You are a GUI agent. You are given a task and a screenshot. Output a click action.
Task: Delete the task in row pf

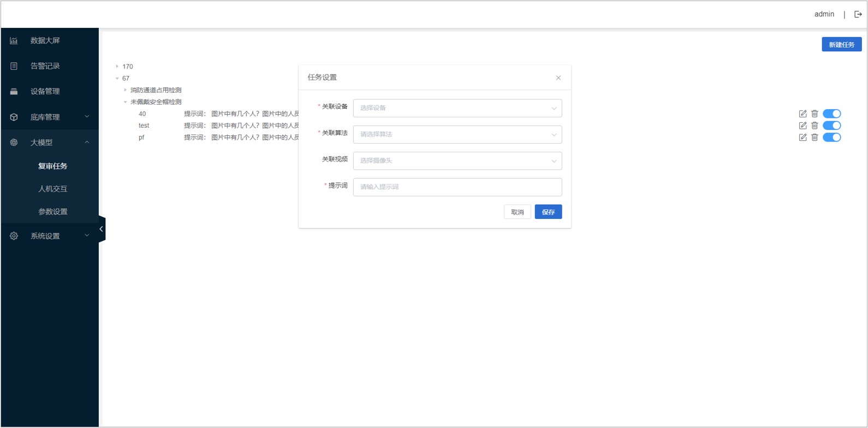(815, 138)
